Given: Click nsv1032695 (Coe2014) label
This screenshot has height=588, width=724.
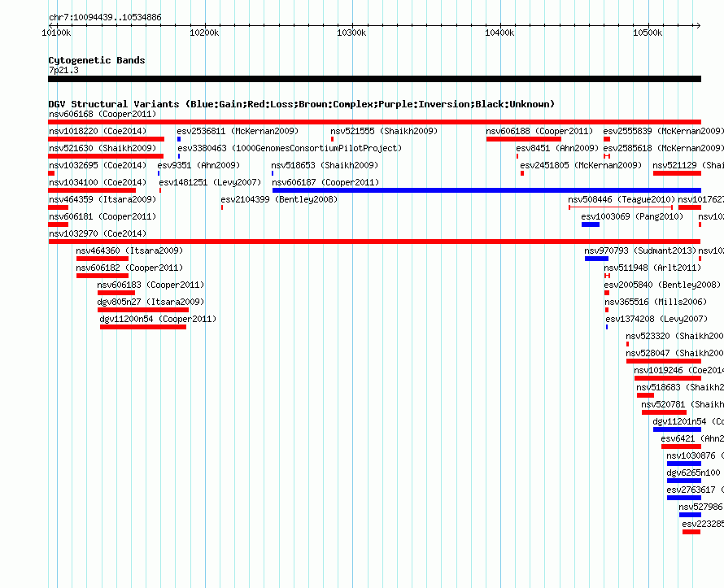Looking at the screenshot, I should [98, 165].
